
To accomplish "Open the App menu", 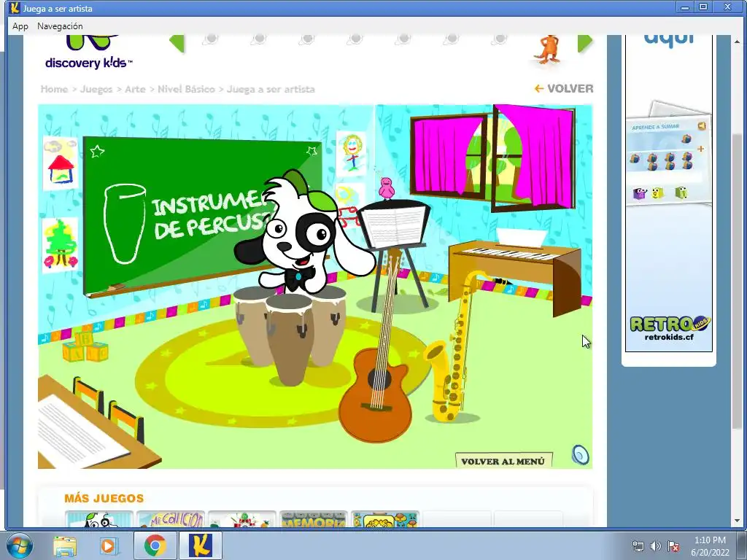I will tap(20, 26).
